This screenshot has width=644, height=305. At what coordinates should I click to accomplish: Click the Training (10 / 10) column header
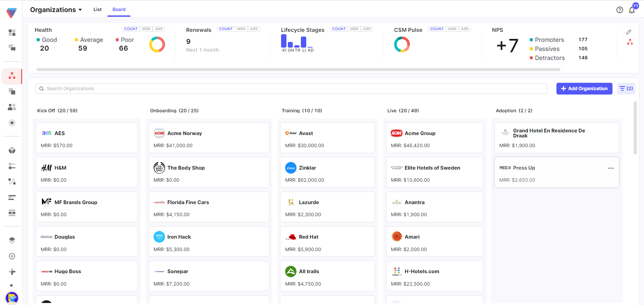[302, 111]
